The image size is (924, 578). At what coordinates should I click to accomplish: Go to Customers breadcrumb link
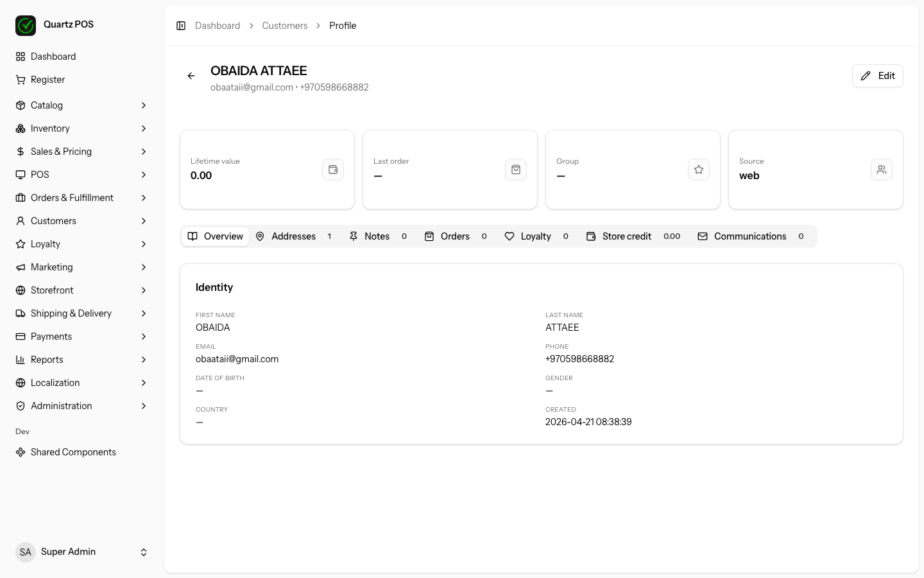coord(285,26)
